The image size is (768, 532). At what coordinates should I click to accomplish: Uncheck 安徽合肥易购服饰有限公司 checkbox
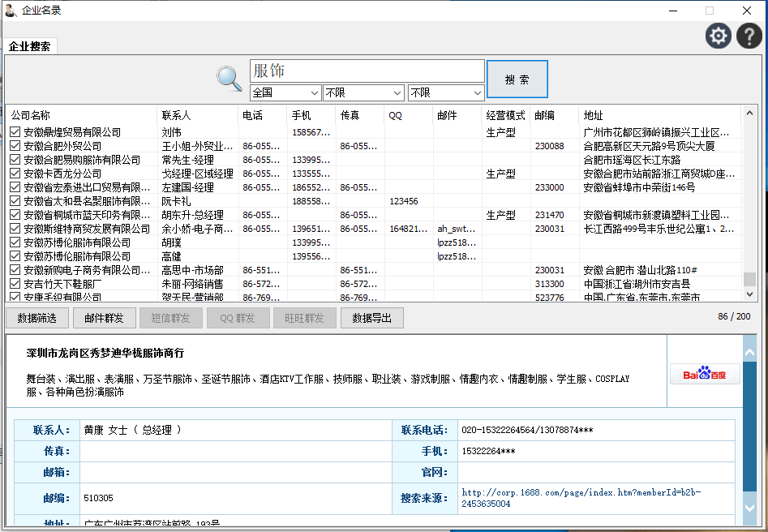[x=15, y=159]
